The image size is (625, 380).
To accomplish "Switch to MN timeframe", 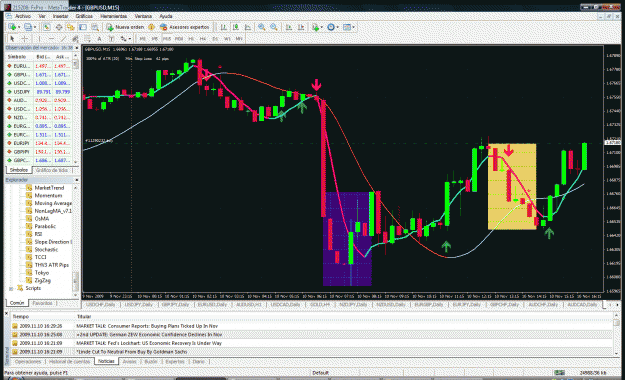I will (x=239, y=39).
